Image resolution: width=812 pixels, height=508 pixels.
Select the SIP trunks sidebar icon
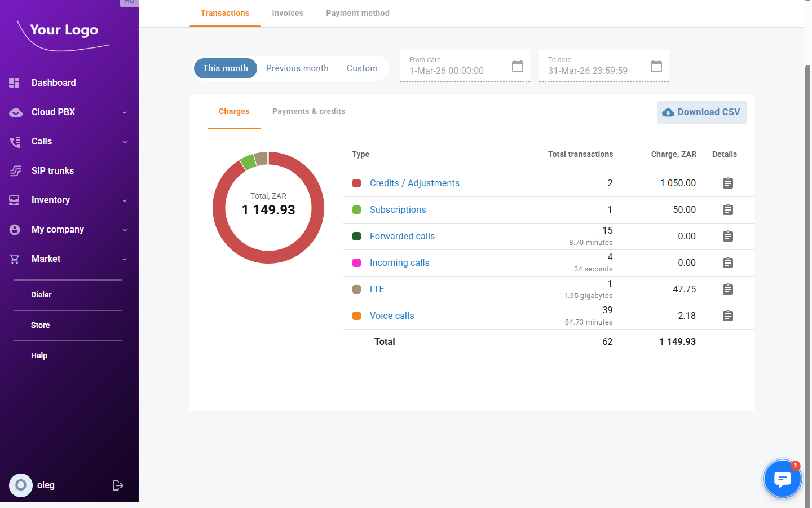(x=14, y=170)
